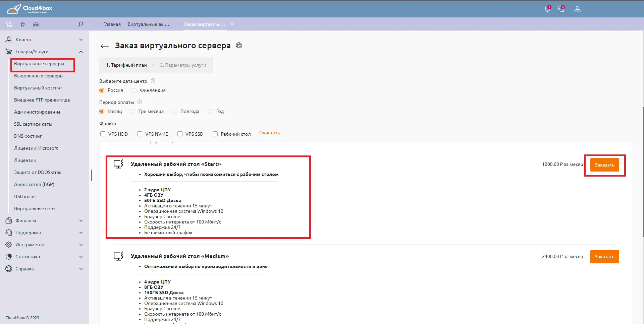Open Анонс сетей (BGP) item
This screenshot has height=324, width=644.
pos(34,184)
